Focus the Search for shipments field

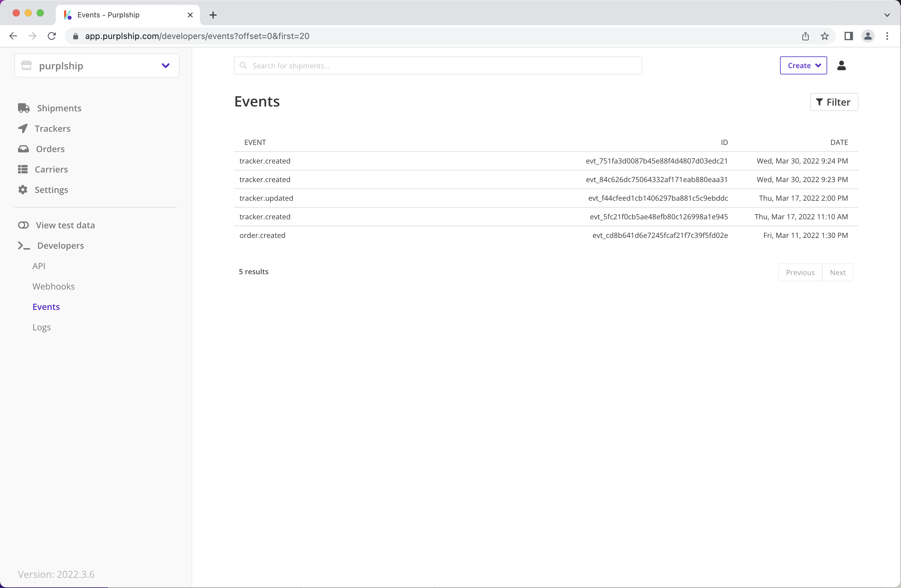(x=438, y=65)
